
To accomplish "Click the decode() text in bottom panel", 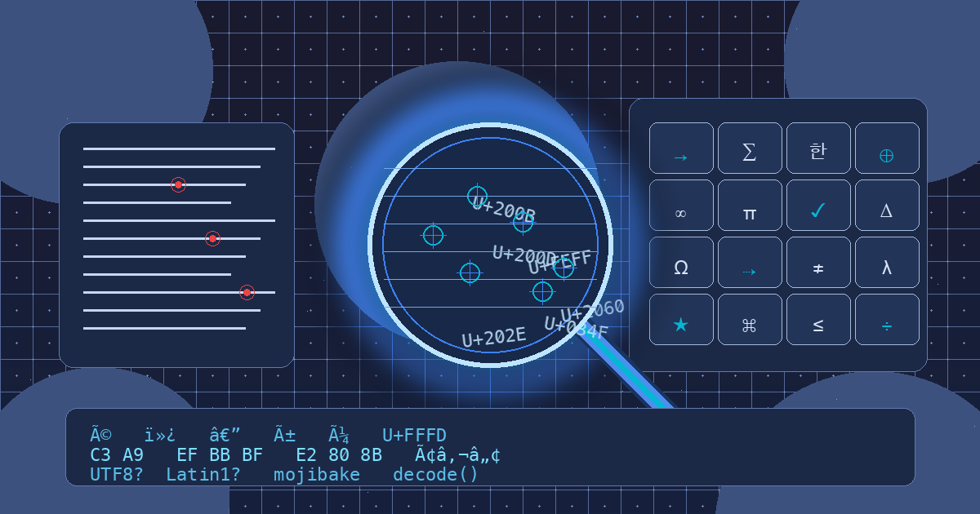I will [x=435, y=474].
